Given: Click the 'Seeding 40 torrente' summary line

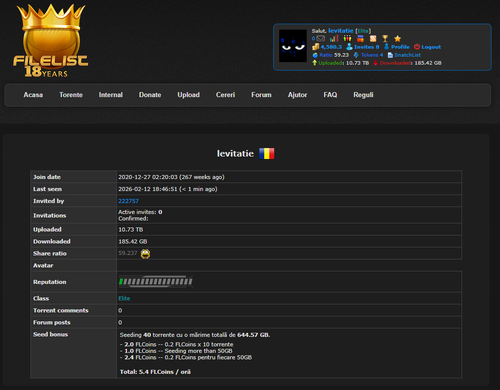Looking at the screenshot, I should tap(195, 335).
